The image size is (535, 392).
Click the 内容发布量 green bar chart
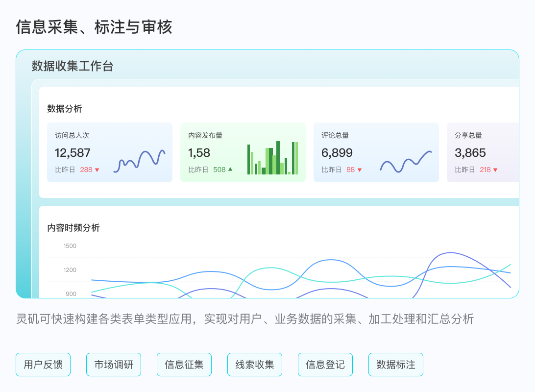point(272,158)
